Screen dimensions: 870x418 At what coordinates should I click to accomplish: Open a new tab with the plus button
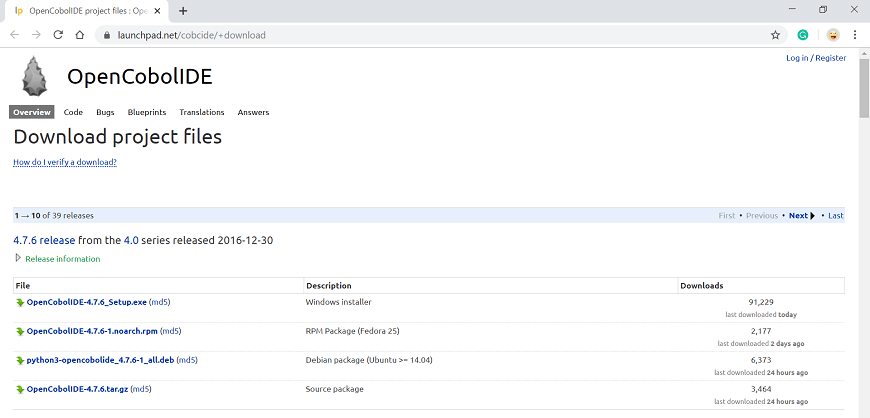pos(183,11)
